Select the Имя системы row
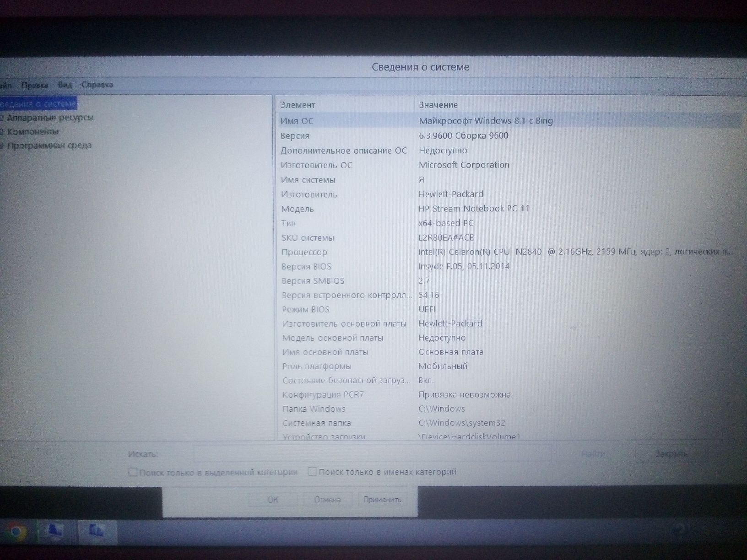747x560 pixels. (x=509, y=180)
